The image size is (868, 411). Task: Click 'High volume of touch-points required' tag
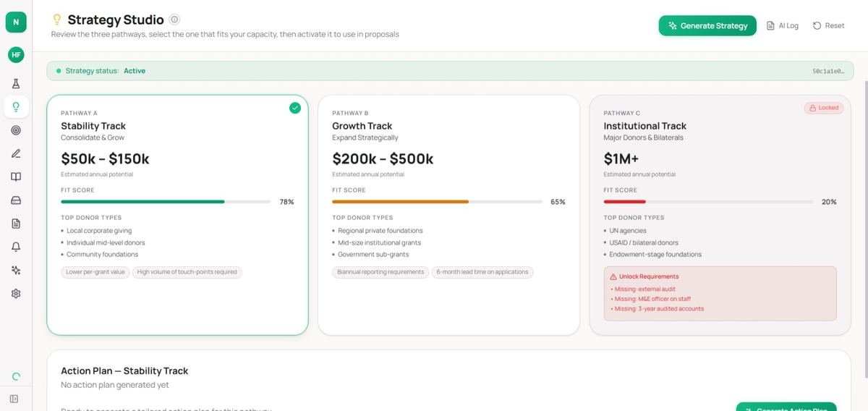pyautogui.click(x=187, y=272)
